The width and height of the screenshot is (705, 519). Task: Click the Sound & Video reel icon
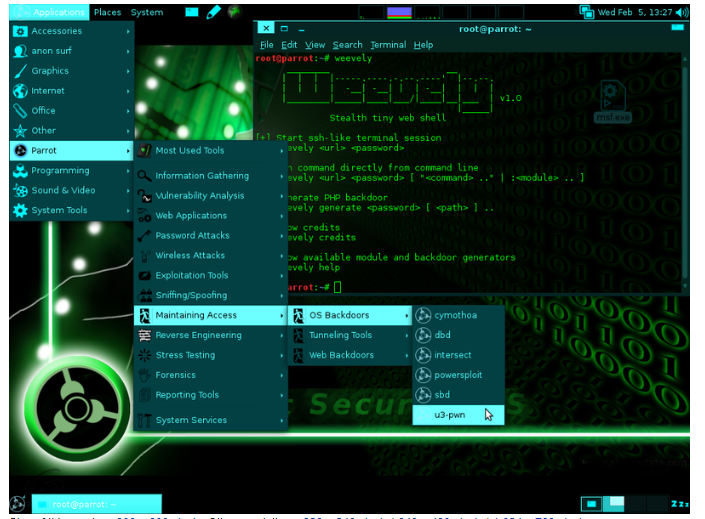(x=20, y=191)
